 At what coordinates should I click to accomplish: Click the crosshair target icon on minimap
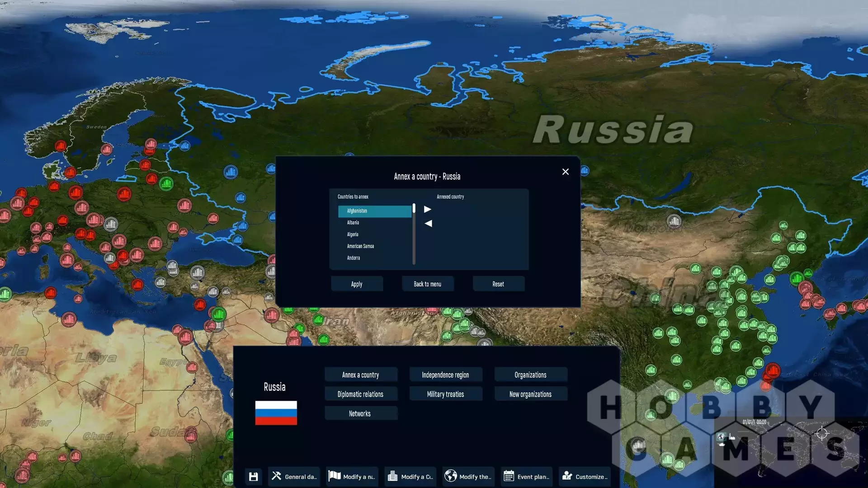pyautogui.click(x=822, y=433)
